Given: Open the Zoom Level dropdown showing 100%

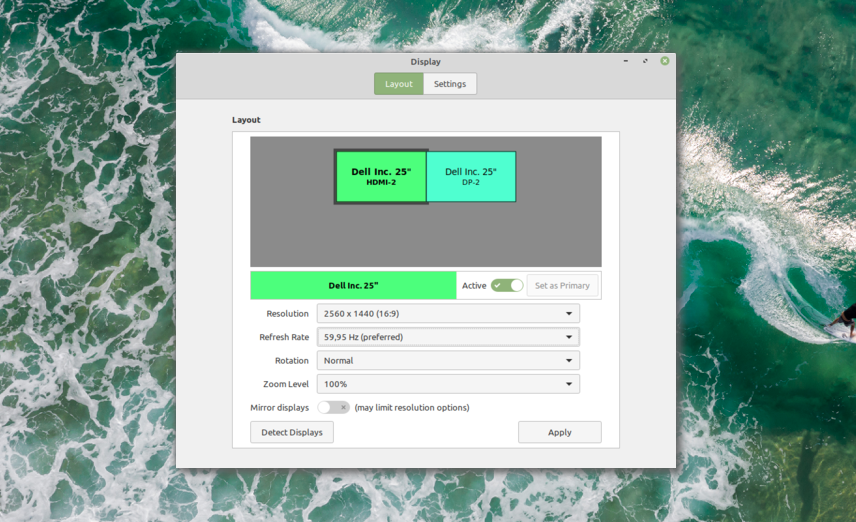Looking at the screenshot, I should pos(448,384).
